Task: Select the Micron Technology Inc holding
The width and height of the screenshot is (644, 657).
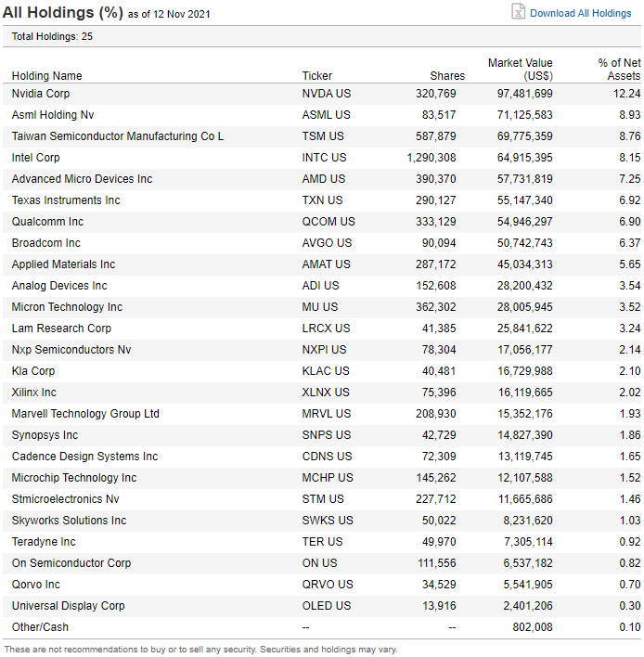Action: 67,307
